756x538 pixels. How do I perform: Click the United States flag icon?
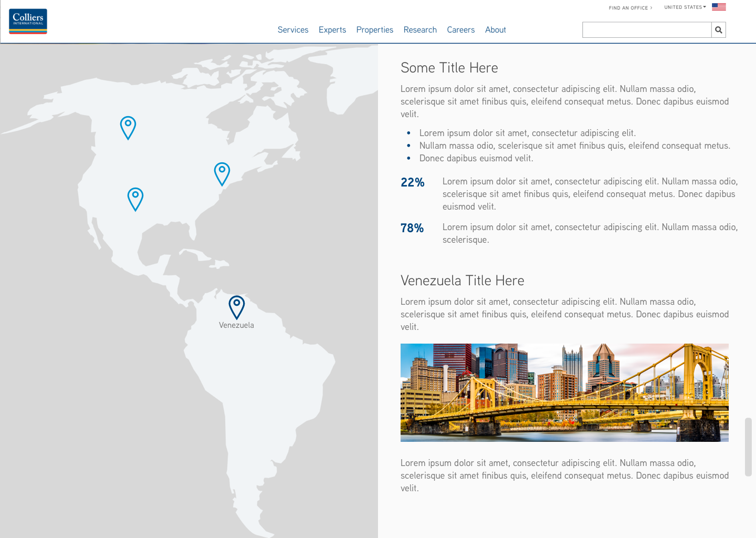pyautogui.click(x=719, y=7)
